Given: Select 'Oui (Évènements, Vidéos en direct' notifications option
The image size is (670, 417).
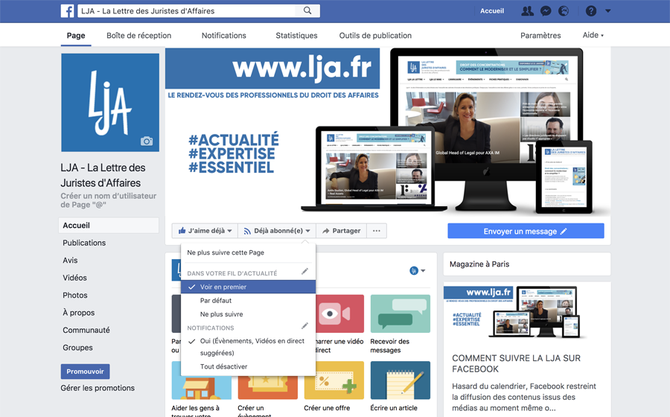Looking at the screenshot, I should click(248, 347).
